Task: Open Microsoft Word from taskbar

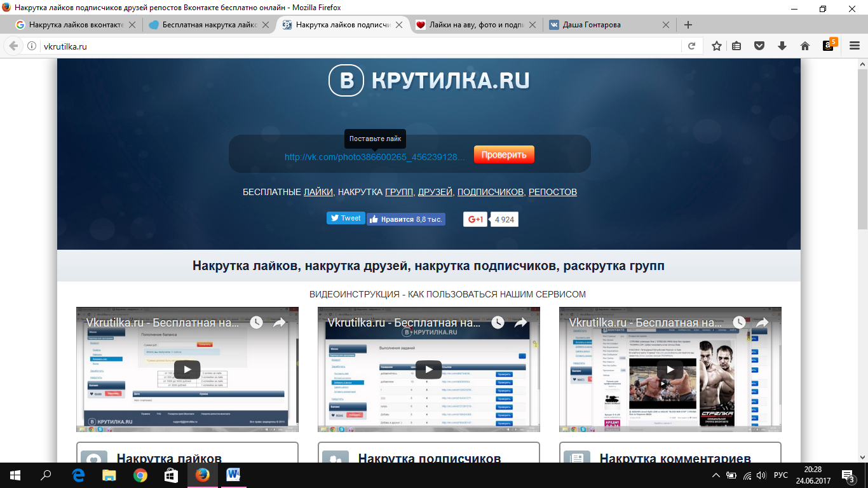Action: 234,475
